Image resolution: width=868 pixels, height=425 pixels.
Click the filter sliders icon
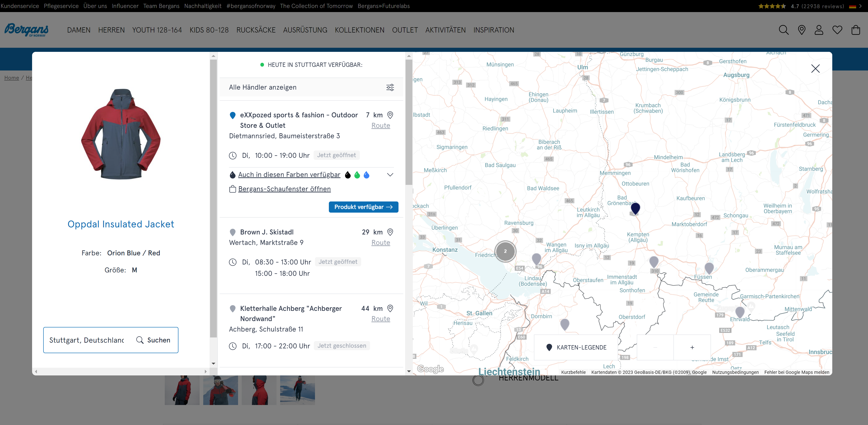[x=390, y=87]
